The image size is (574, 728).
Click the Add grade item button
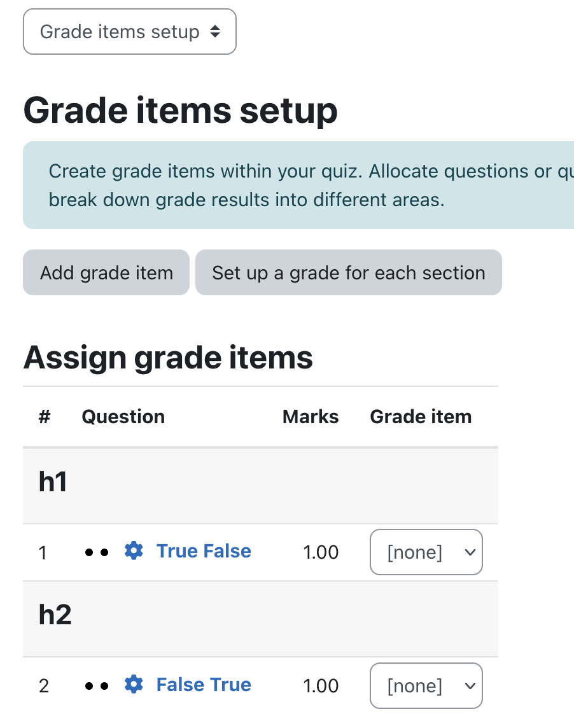pos(106,272)
